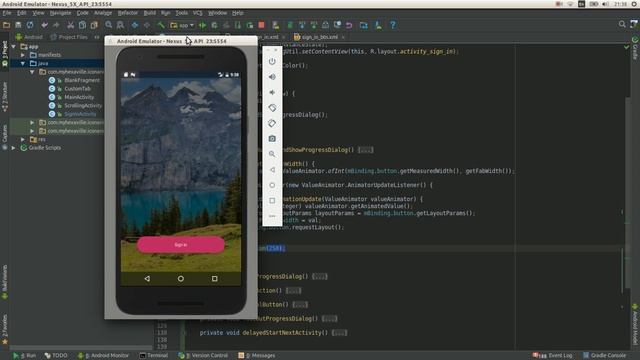Screen dimensions: 640x360
Task: Open the TODO tool window
Action: (x=56, y=356)
